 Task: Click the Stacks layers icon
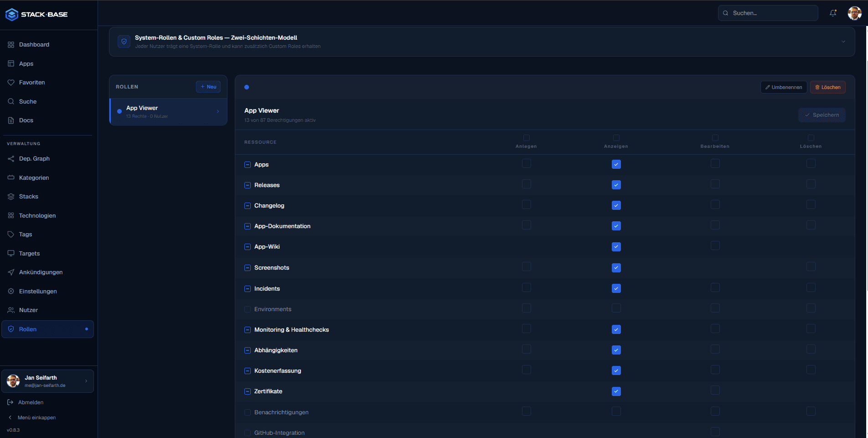(11, 197)
